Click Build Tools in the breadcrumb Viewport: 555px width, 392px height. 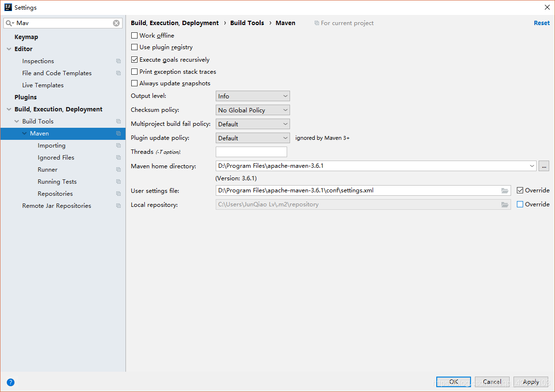tap(247, 23)
